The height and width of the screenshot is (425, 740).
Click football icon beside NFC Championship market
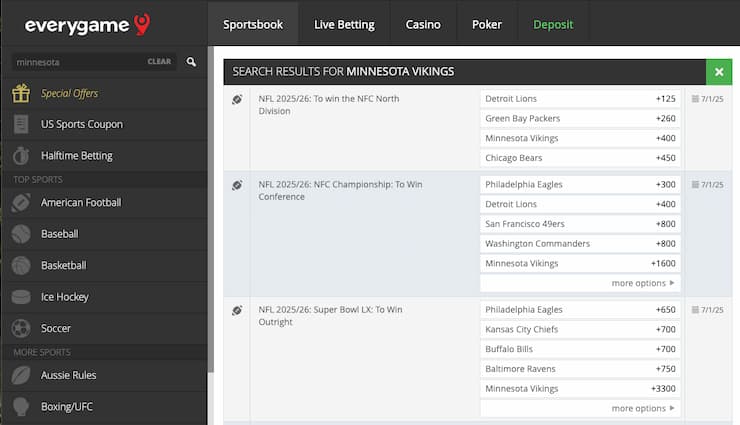pyautogui.click(x=237, y=185)
